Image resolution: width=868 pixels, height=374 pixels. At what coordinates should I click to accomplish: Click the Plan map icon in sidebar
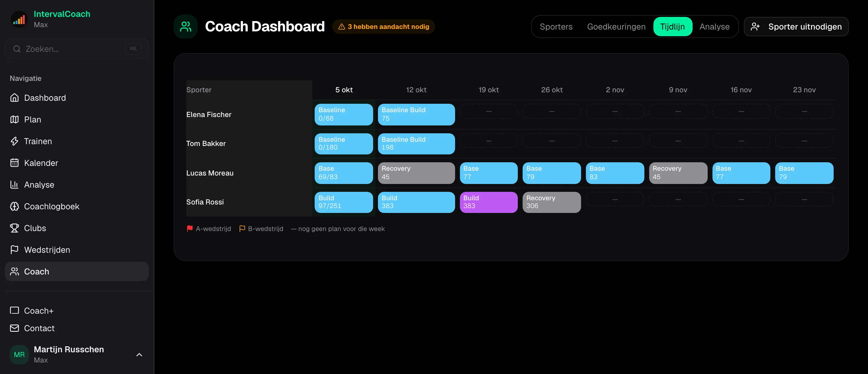(14, 119)
